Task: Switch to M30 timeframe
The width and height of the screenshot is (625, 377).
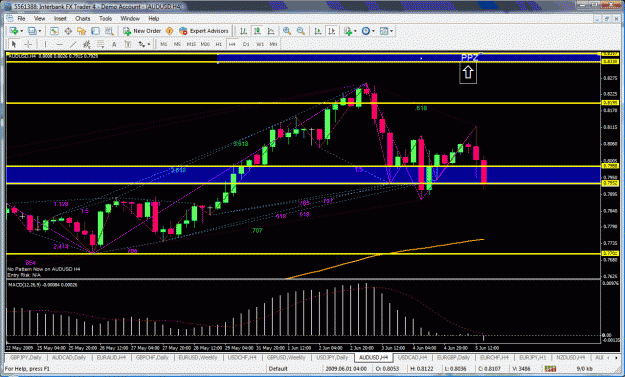Action: 205,44
